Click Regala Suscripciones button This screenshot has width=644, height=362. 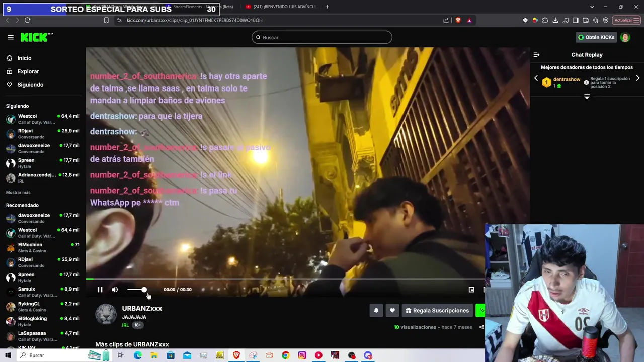point(437,310)
